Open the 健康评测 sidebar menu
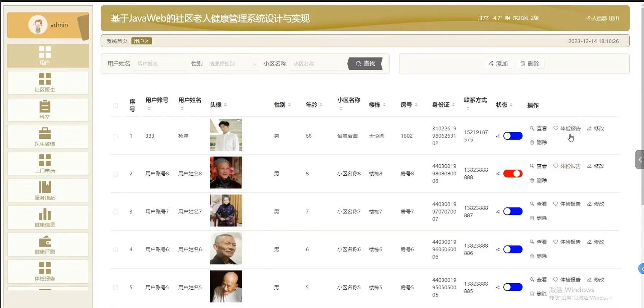The height and width of the screenshot is (308, 644). click(48, 245)
